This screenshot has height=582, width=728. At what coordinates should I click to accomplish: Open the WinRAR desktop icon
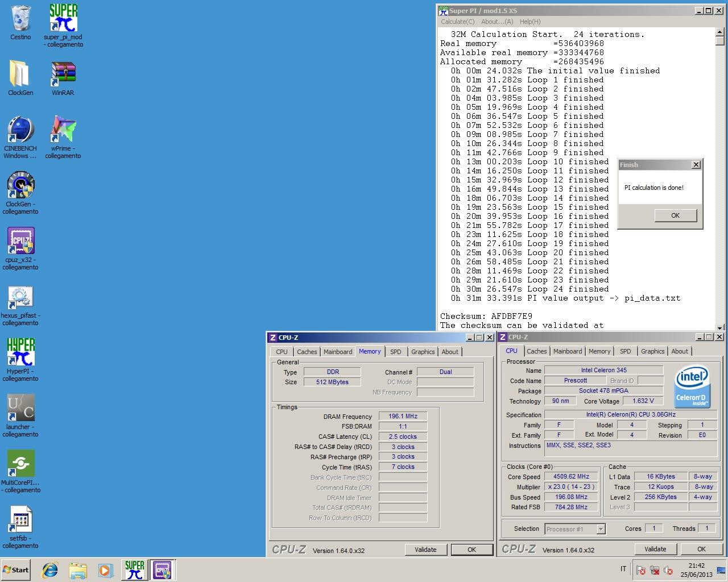(x=63, y=78)
